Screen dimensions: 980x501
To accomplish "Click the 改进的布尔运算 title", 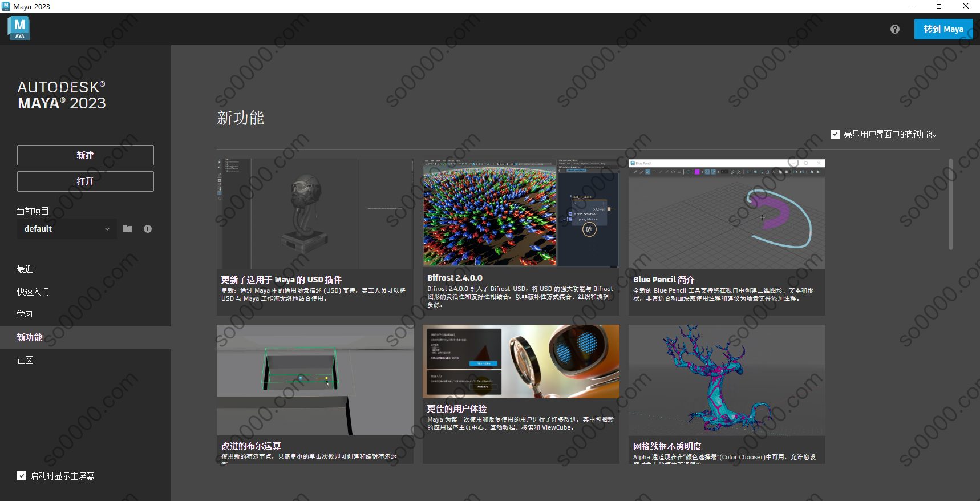I will coord(251,446).
